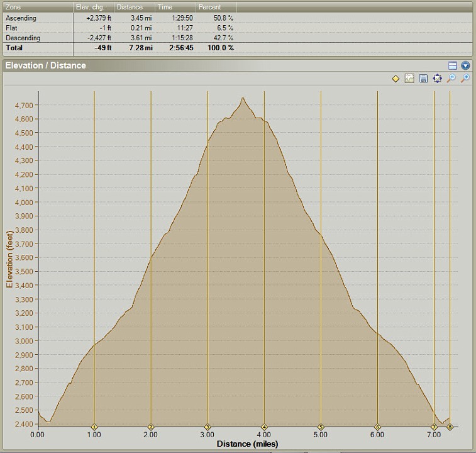Click mile marker 7 on distance axis
Viewport: 476px width, 453px height.
(434, 427)
